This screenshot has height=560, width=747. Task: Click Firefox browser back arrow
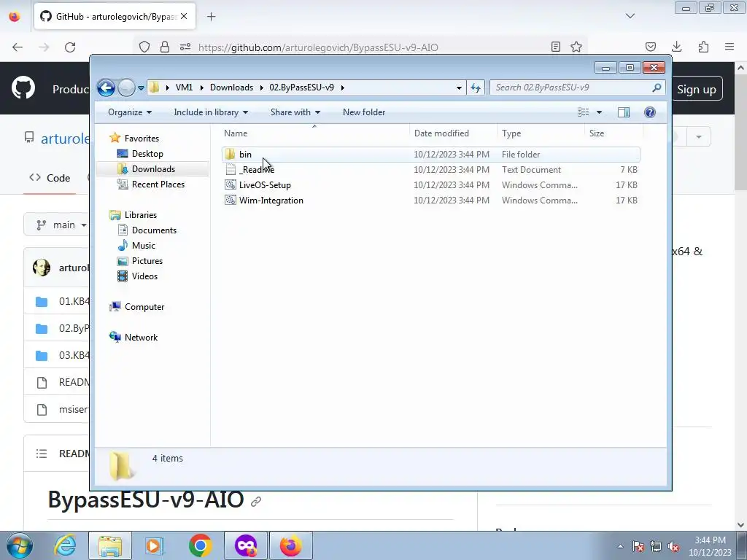(18, 47)
